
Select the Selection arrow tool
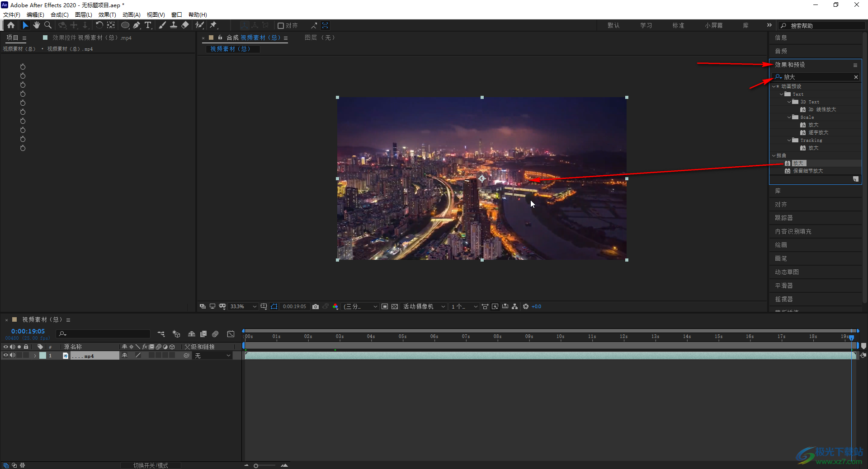[25, 25]
